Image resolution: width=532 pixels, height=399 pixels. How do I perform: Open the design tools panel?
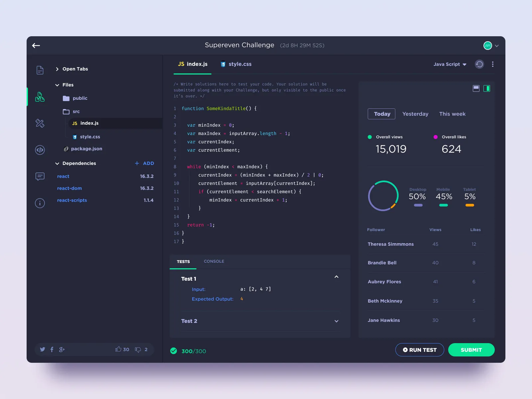click(x=40, y=123)
